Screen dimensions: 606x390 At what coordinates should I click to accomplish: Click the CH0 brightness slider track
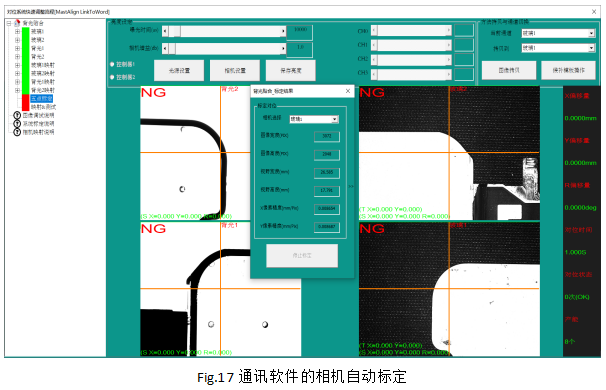(411, 31)
